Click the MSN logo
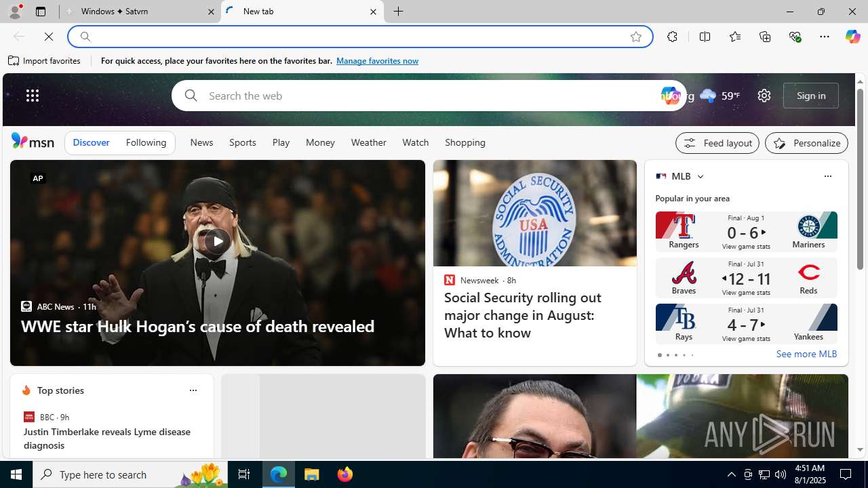Image resolution: width=868 pixels, height=488 pixels. (33, 141)
